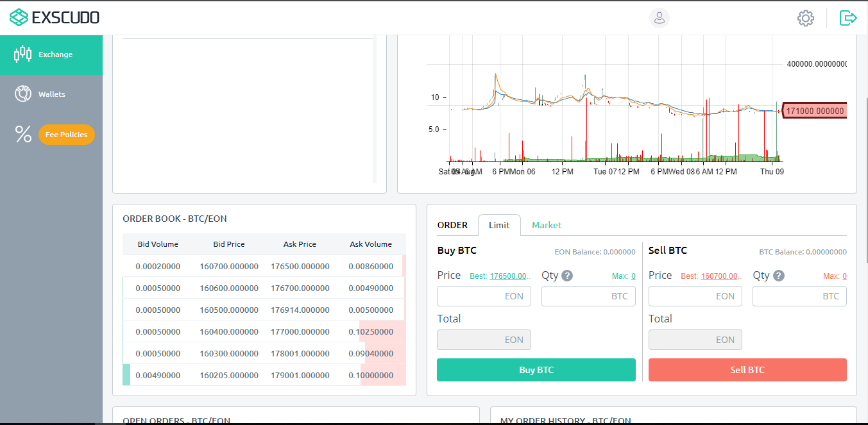Focus the Sell Price EON field
This screenshot has width=868, height=425.
click(695, 296)
